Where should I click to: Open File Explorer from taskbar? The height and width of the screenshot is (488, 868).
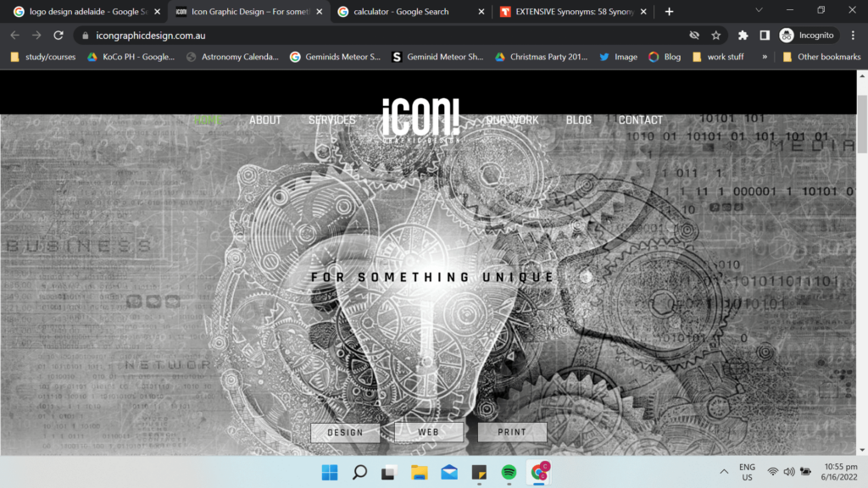[x=420, y=473]
